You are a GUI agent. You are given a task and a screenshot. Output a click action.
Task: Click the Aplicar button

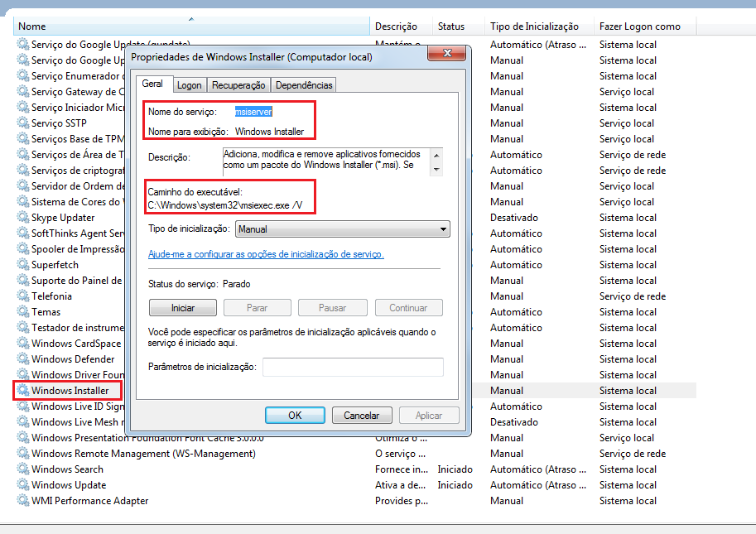click(x=429, y=415)
